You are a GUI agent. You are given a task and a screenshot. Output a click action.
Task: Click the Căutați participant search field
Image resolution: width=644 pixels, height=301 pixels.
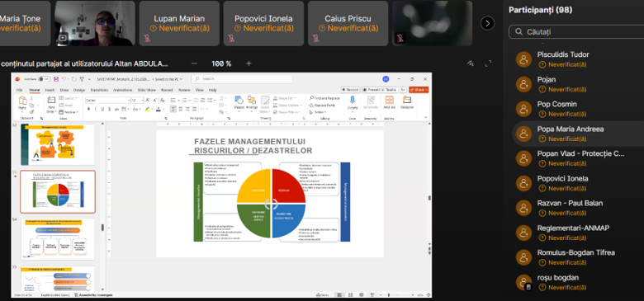pos(576,31)
